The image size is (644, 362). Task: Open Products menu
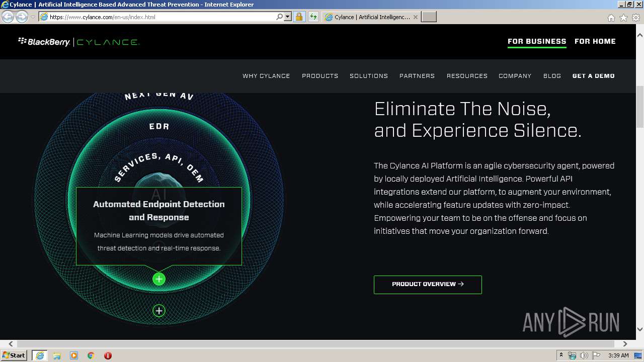click(320, 76)
